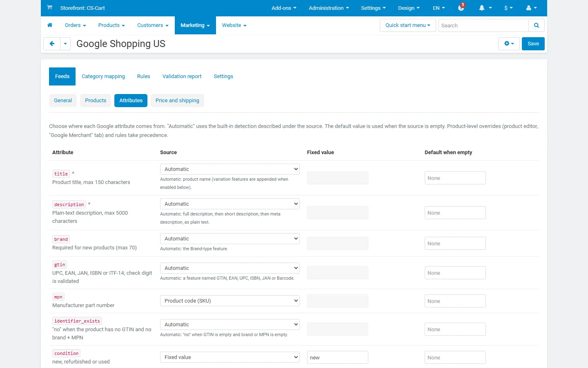This screenshot has width=588, height=368.
Task: Open the EN language menu
Action: (439, 8)
